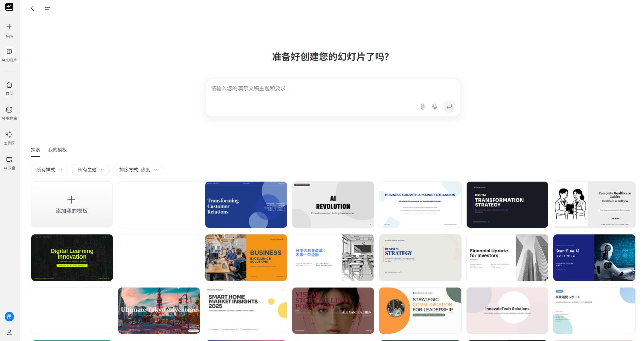Click the paperclip attachment icon
This screenshot has width=644, height=341.
pyautogui.click(x=422, y=107)
